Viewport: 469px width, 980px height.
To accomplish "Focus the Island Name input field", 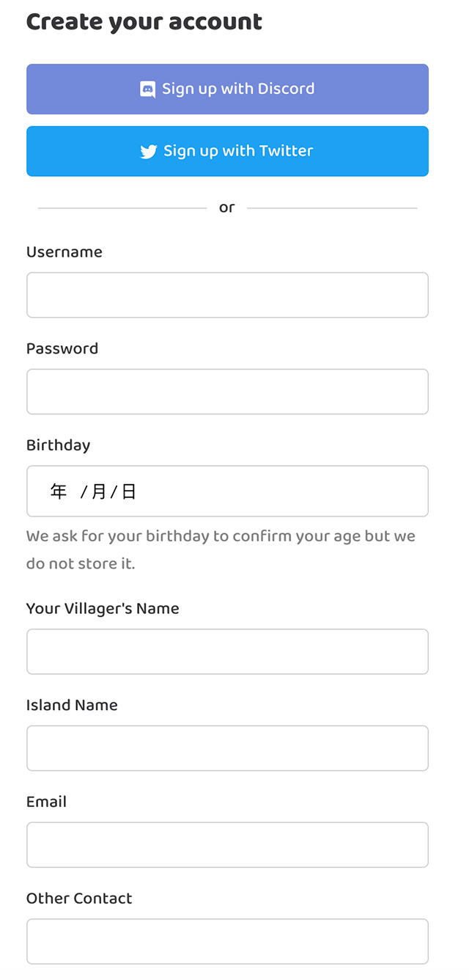I will [227, 748].
